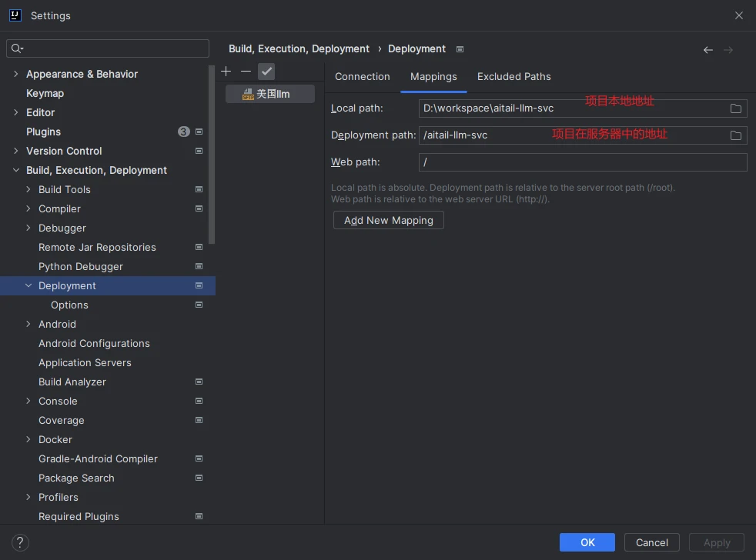
Task: Collapse Build, Execution, Deployment section
Action: point(16,170)
